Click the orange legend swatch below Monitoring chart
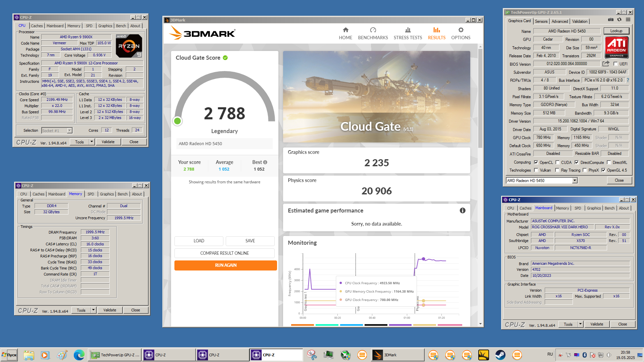644x362 pixels. pos(303,325)
